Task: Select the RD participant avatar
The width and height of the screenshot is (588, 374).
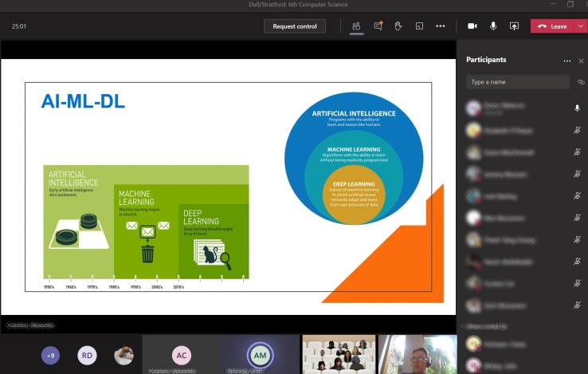Action: pyautogui.click(x=87, y=356)
